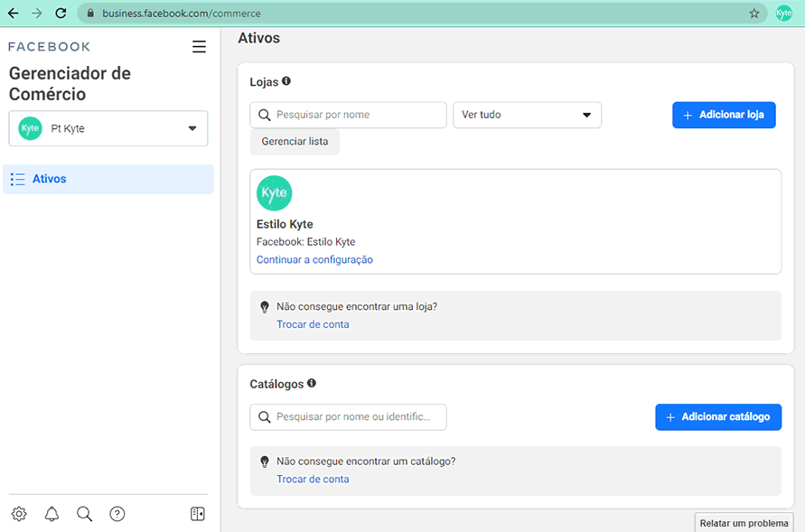The image size is (805, 532).
Task: Click Trocar de conta under Lojas
Action: pyautogui.click(x=313, y=324)
